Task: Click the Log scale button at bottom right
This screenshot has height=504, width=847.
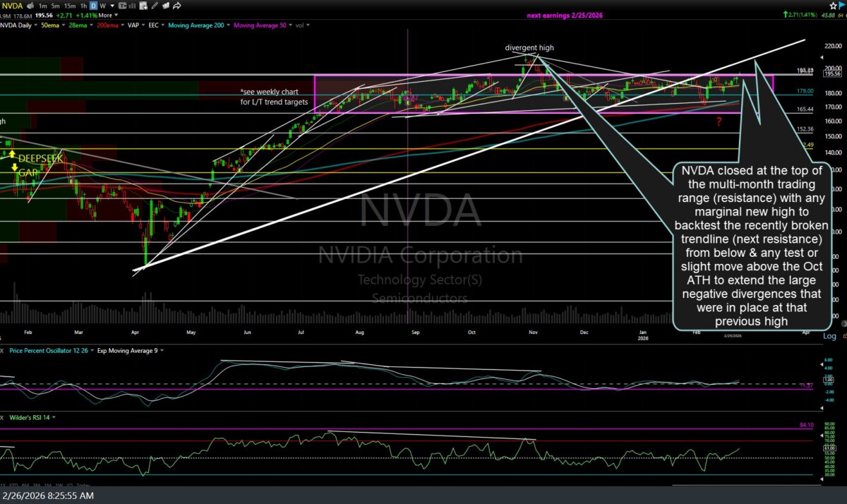Action: 830,335
